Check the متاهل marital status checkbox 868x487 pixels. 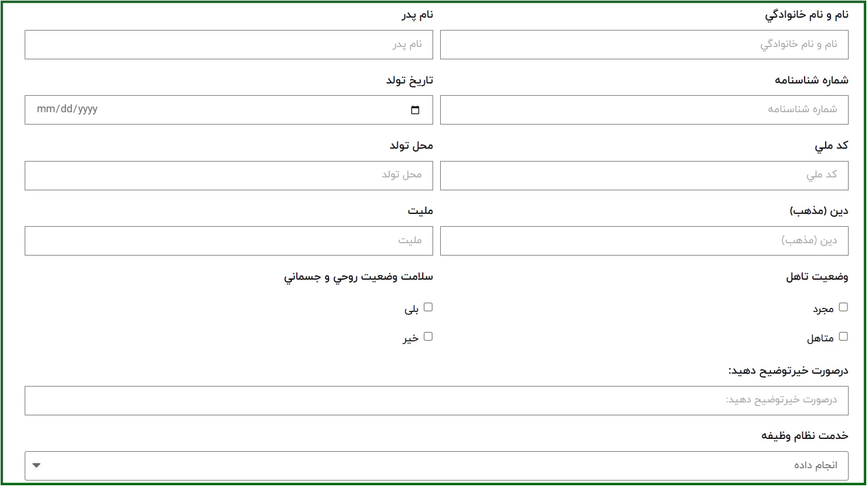(x=843, y=337)
